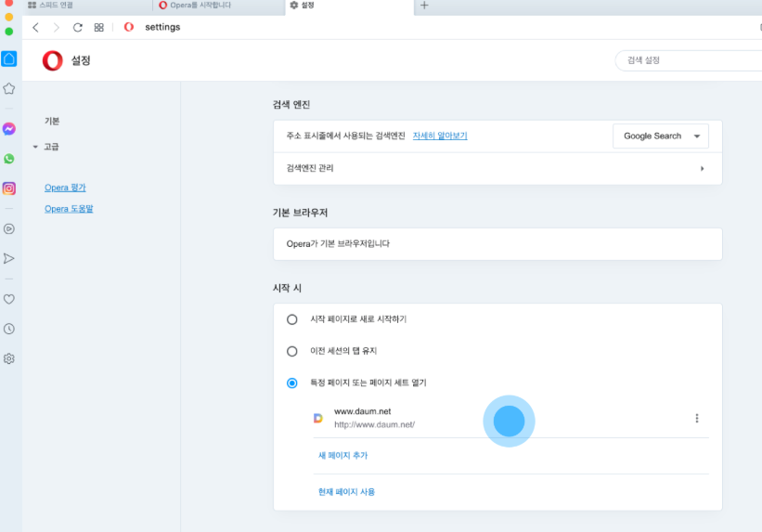Viewport: 762px width, 532px height.
Task: Open the player icon in sidebar
Action: pyautogui.click(x=9, y=228)
